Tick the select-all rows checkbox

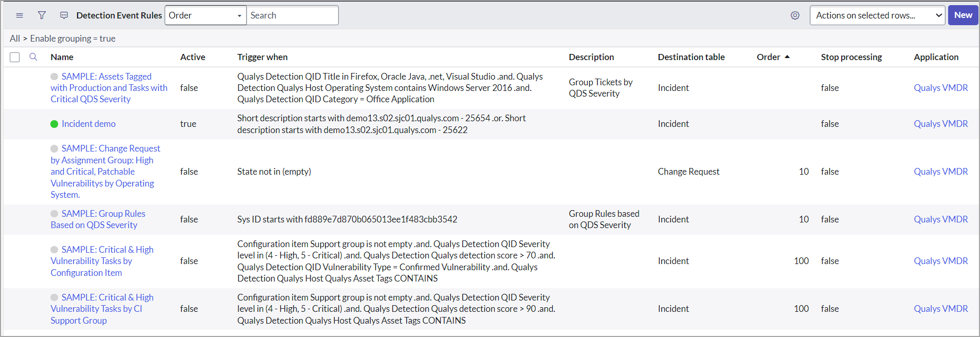[x=15, y=57]
